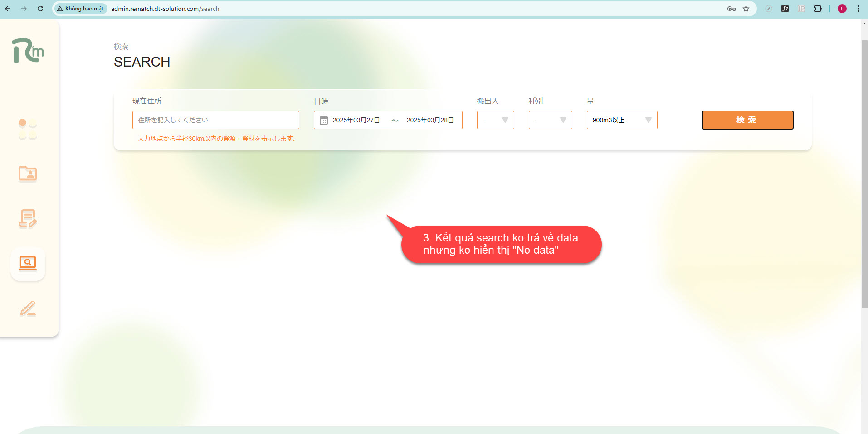
Task: Click the page vertical scrollbar
Action: [864, 172]
